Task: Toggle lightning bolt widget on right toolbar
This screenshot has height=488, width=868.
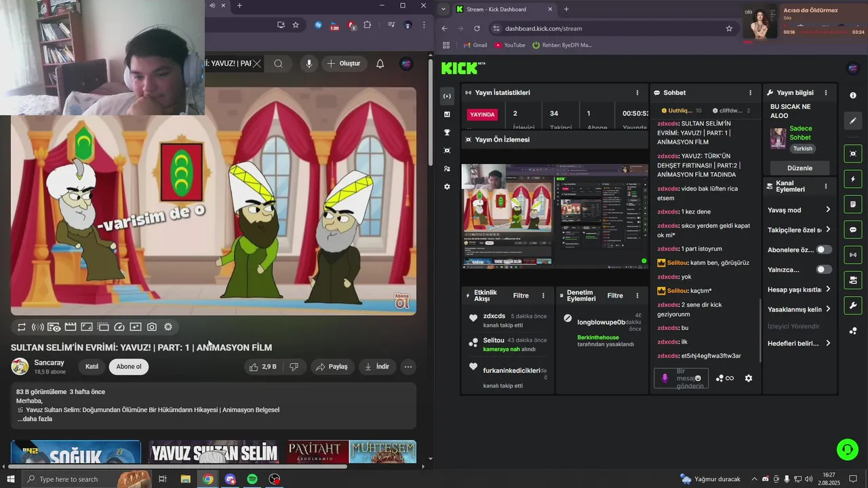Action: click(853, 179)
